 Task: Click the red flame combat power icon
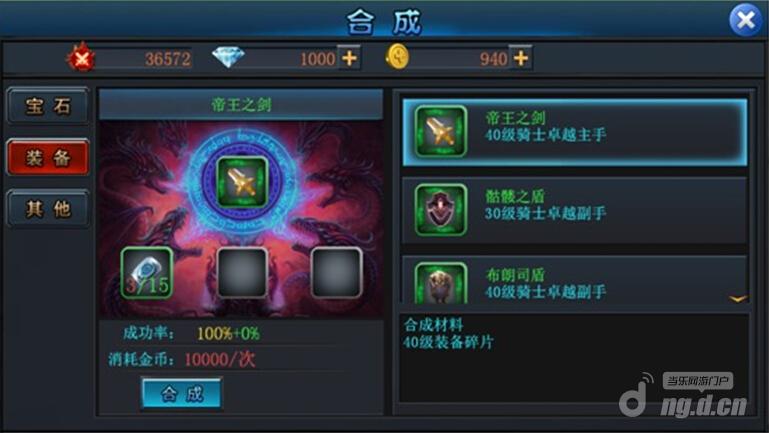(x=81, y=58)
